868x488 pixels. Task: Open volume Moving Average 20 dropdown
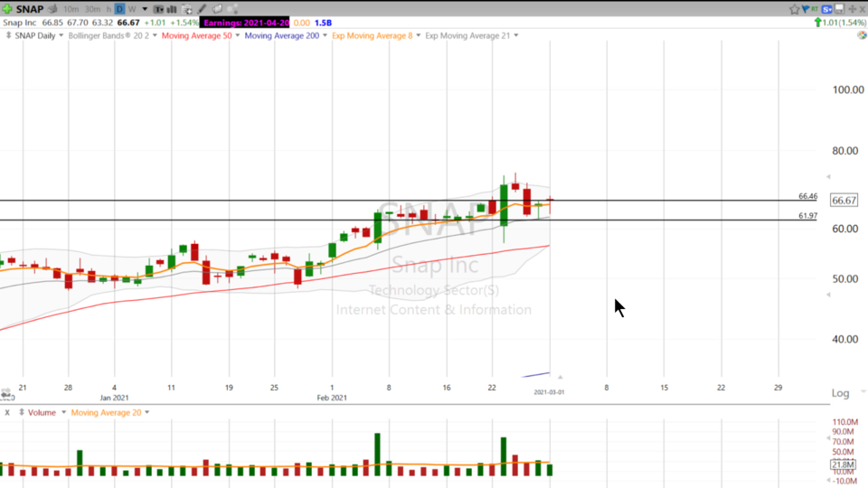(x=146, y=412)
